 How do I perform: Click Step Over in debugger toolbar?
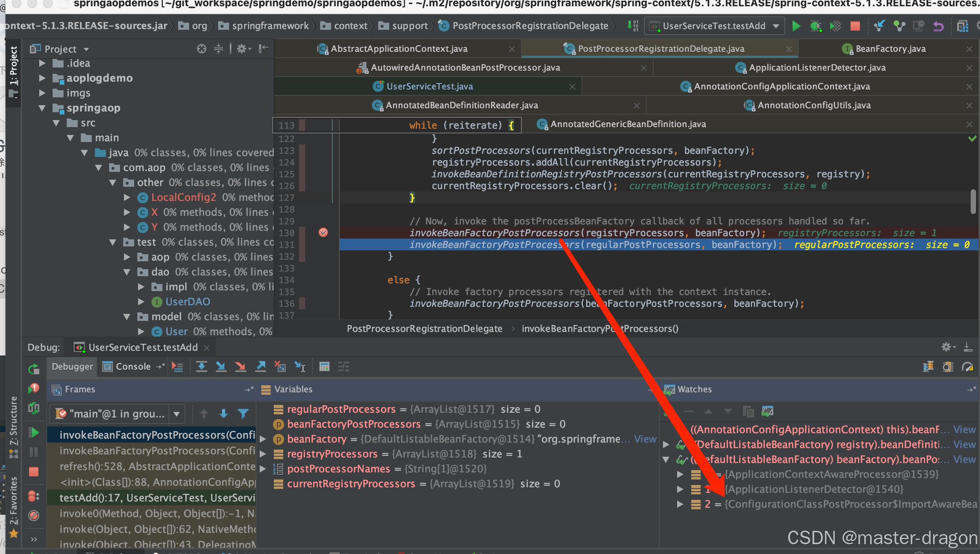coord(202,367)
